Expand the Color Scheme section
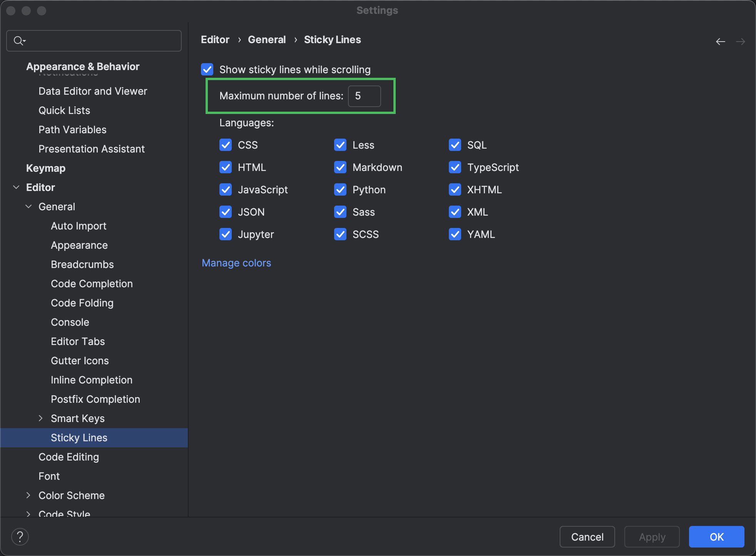 [x=28, y=495]
